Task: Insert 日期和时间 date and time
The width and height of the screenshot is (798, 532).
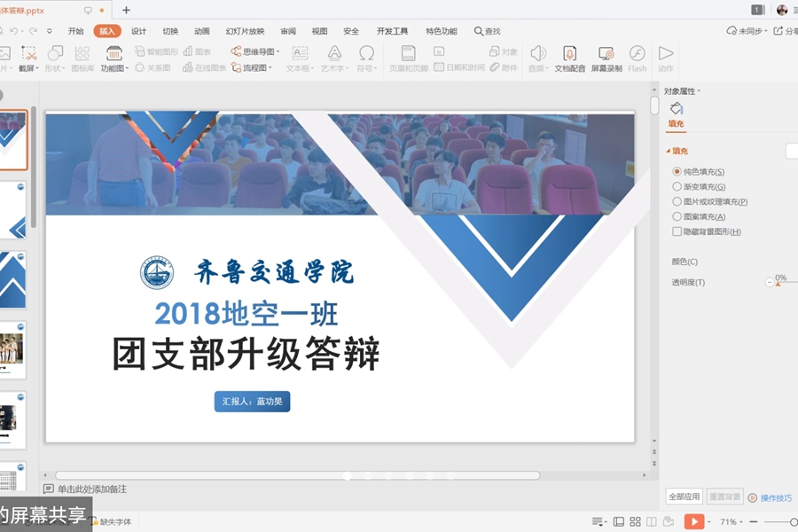Action: (459, 67)
